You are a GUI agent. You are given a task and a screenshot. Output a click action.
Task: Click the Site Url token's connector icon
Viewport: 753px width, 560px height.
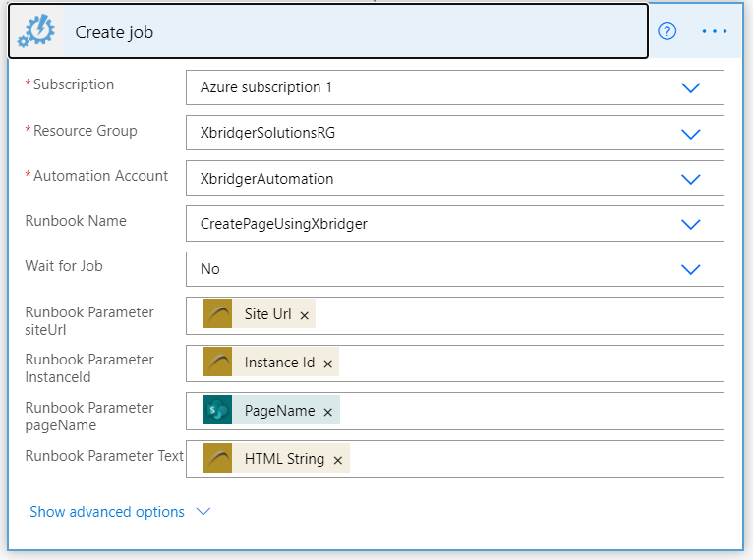[217, 313]
